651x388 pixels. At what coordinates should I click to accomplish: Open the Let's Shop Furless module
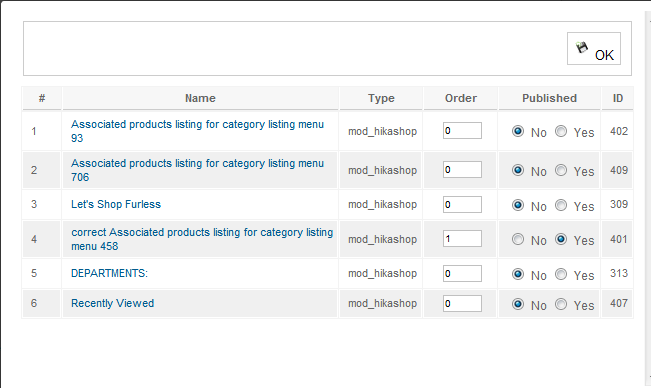[x=116, y=204]
